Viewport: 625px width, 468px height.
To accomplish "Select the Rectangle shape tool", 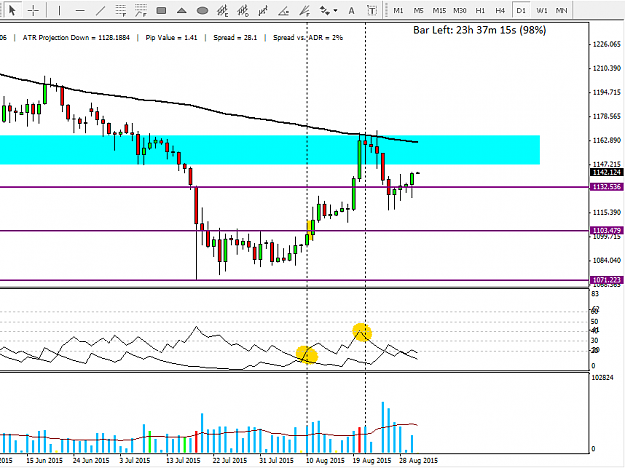I will point(161,10).
